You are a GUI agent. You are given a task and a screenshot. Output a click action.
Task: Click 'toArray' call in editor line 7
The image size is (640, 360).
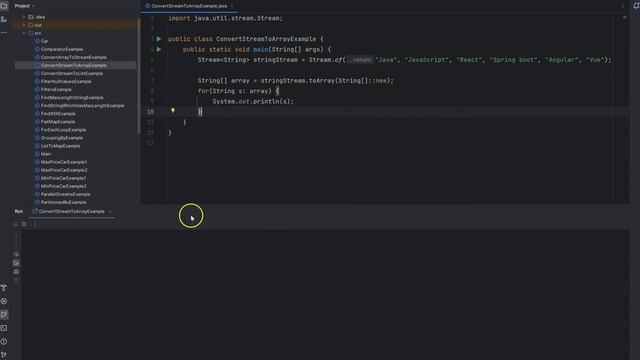click(322, 80)
